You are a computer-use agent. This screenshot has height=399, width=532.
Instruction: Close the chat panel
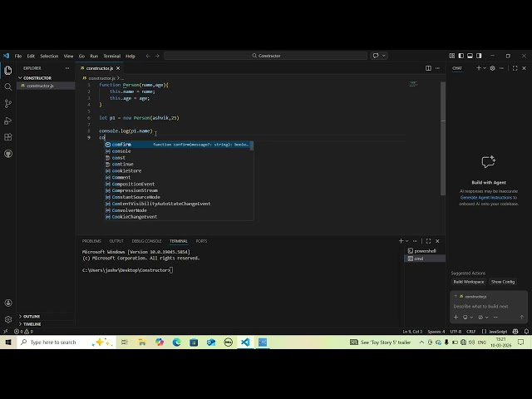pos(524,68)
